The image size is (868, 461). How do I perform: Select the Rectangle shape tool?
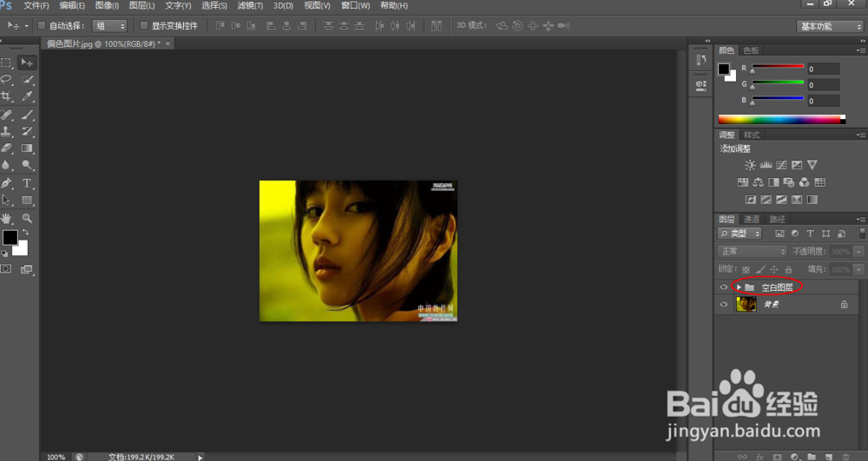[x=27, y=200]
